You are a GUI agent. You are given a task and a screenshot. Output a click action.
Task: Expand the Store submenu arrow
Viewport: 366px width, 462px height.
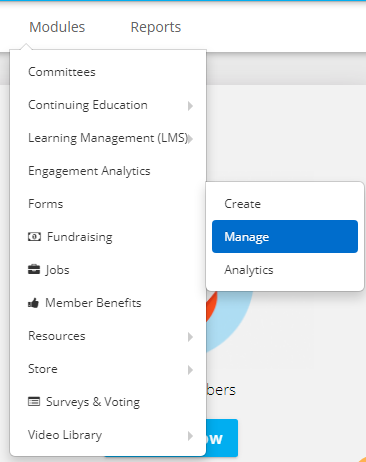pos(190,370)
